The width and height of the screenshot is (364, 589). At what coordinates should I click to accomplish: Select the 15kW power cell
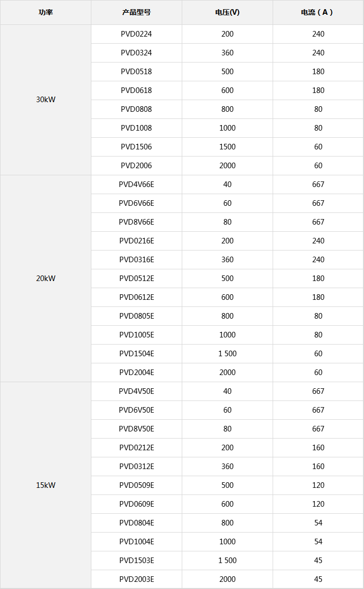pyautogui.click(x=45, y=485)
